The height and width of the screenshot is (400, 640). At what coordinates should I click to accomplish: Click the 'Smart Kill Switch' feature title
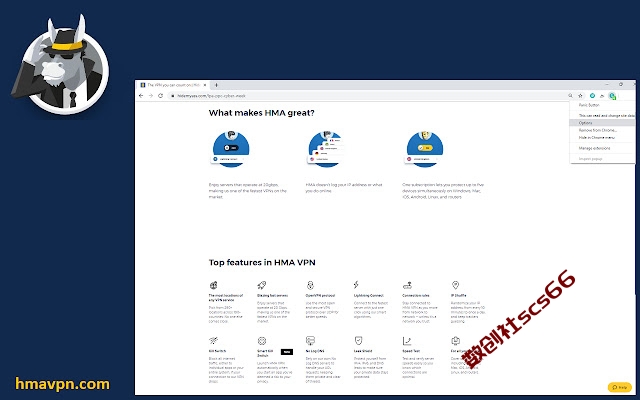coord(265,353)
